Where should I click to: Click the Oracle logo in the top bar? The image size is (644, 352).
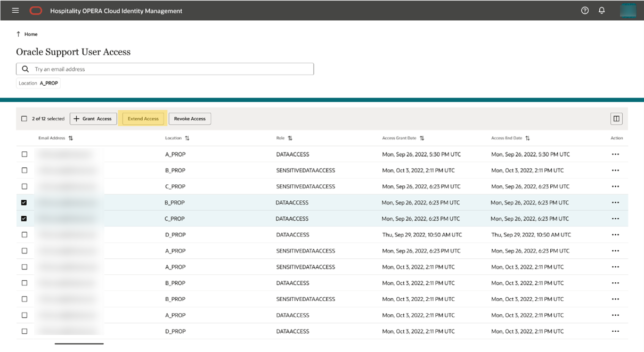coord(35,10)
